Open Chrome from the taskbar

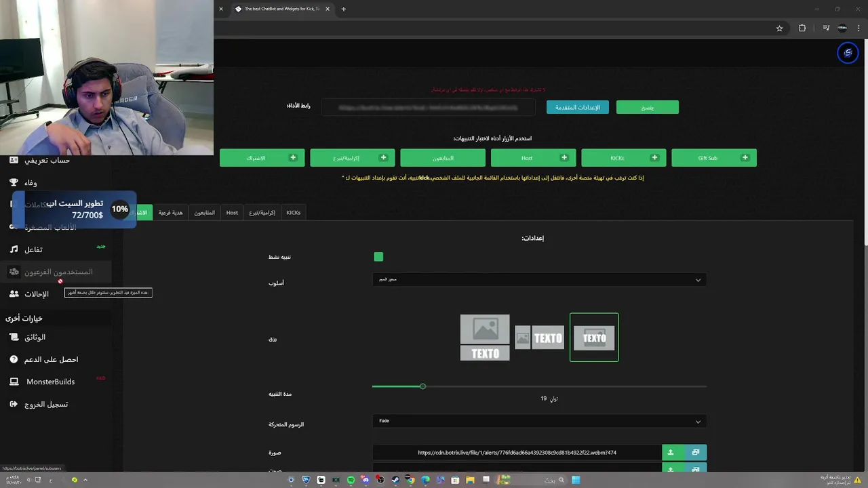(410, 480)
